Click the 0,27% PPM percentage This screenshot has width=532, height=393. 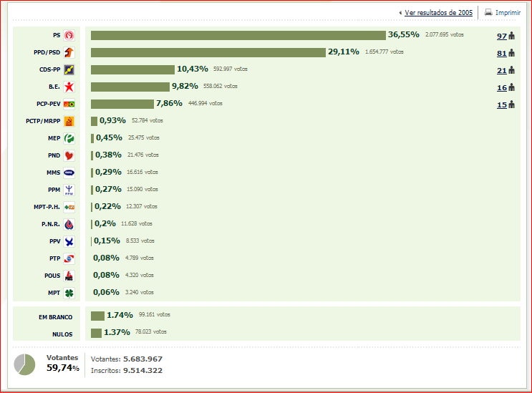pyautogui.click(x=108, y=189)
